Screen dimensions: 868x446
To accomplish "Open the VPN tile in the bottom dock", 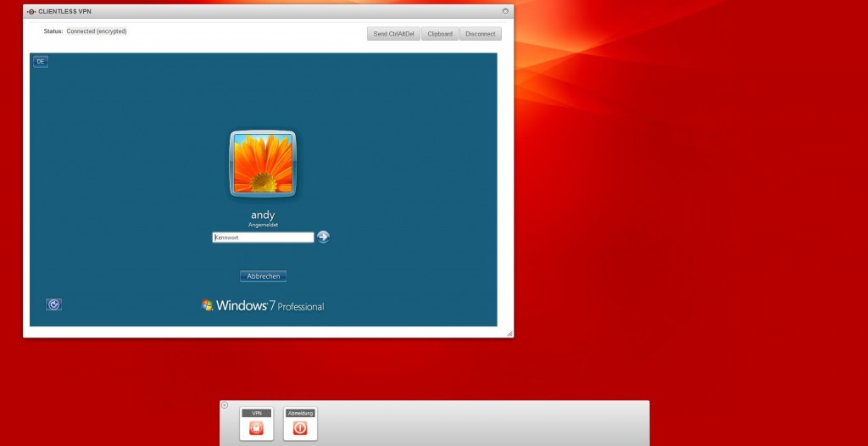I will pos(256,425).
